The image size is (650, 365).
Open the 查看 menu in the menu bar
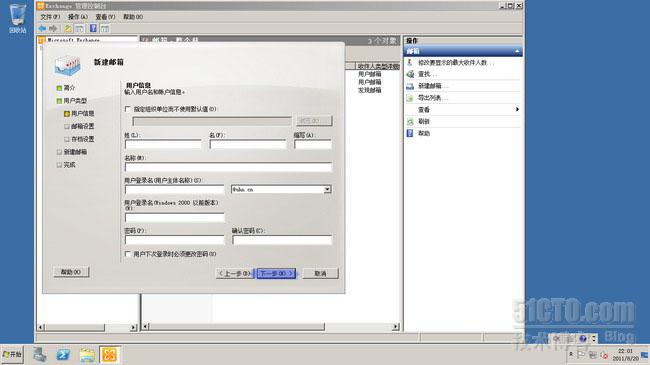point(105,17)
